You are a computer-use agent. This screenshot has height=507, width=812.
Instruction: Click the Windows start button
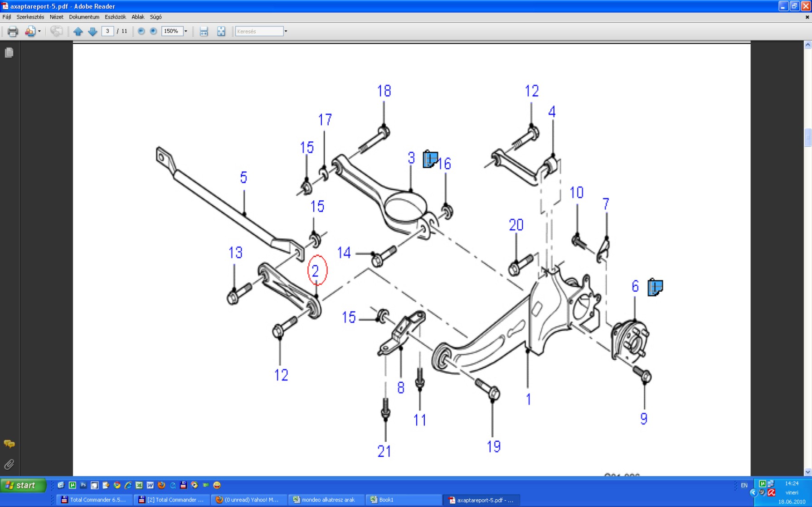(24, 485)
